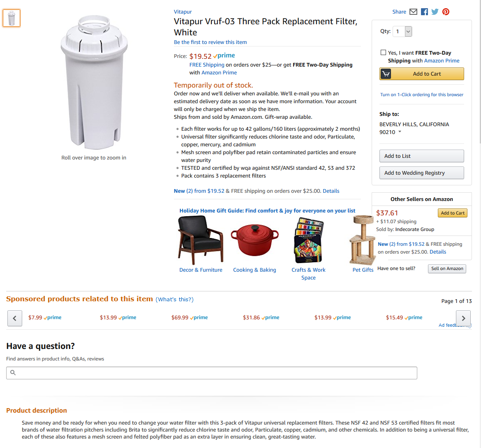
Task: Click the cart icon on Add to Cart
Action: click(x=386, y=74)
